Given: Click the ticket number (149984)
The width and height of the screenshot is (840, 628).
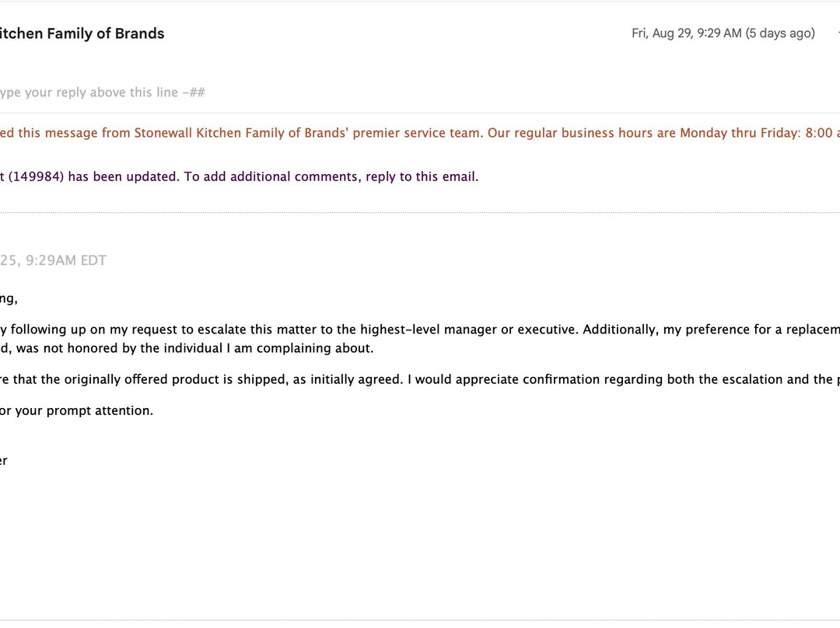Looking at the screenshot, I should (x=36, y=176).
